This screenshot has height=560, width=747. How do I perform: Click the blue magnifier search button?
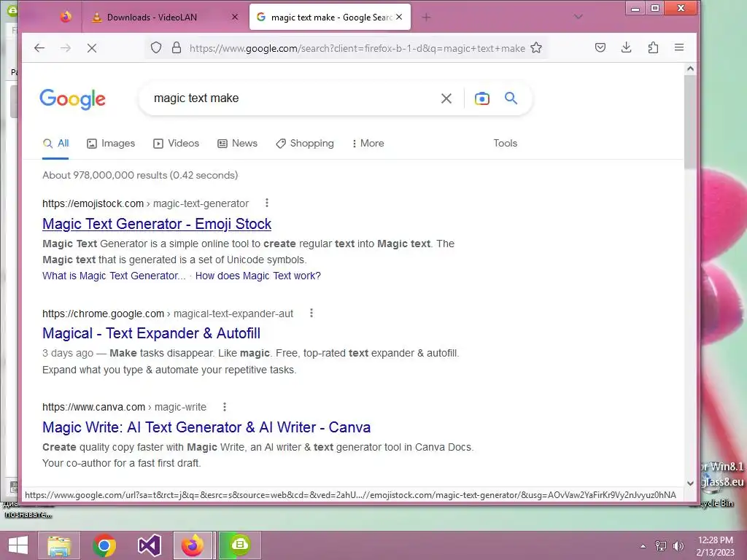click(511, 98)
